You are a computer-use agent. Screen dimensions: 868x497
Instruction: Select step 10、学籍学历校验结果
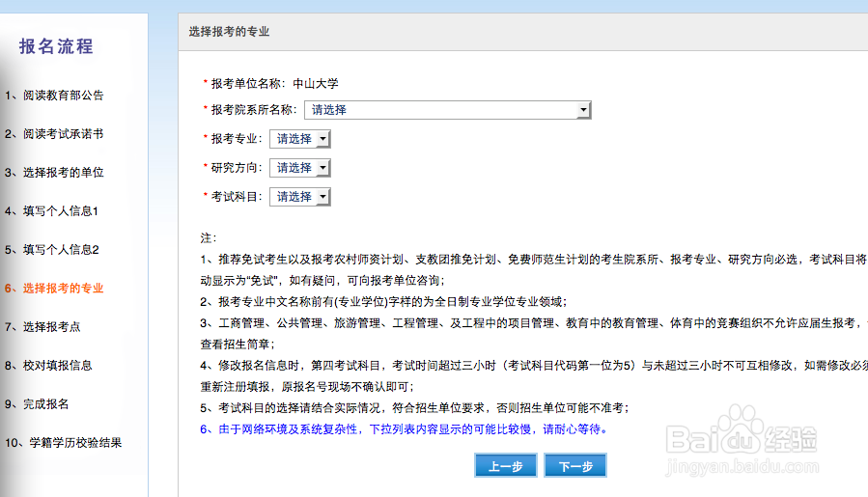63,443
